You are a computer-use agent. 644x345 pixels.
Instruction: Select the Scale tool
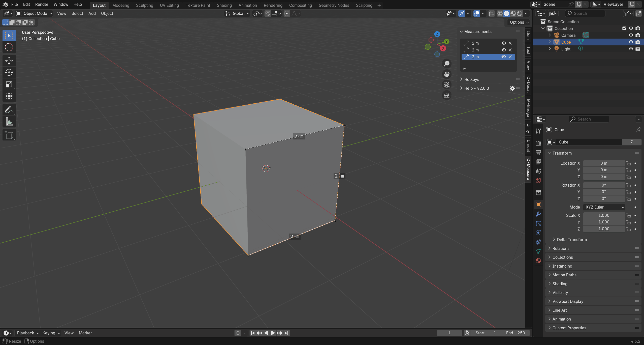pos(9,84)
